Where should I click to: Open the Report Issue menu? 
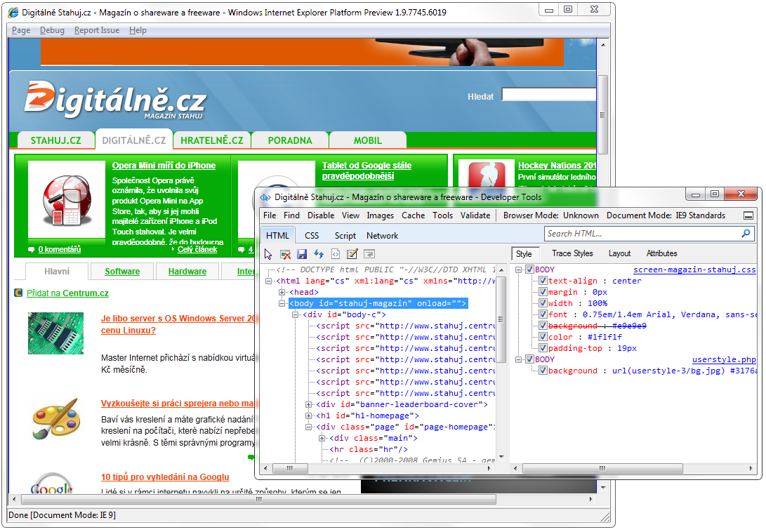(x=97, y=30)
